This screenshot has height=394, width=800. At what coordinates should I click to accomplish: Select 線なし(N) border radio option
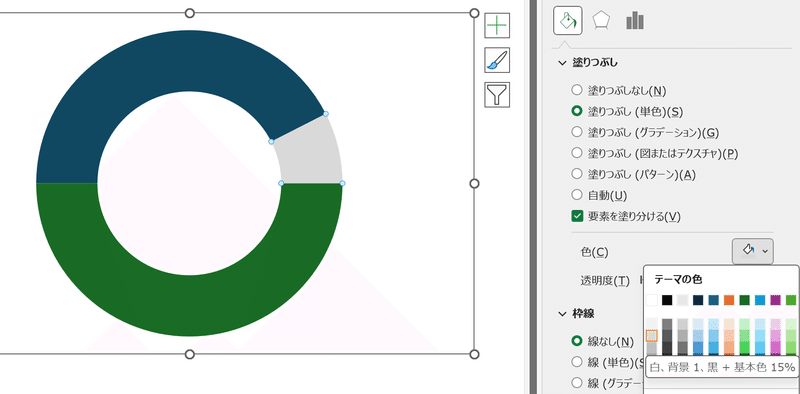(x=577, y=340)
